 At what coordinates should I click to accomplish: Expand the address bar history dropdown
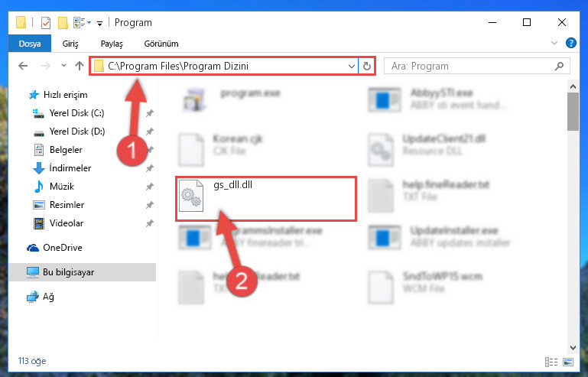click(352, 67)
